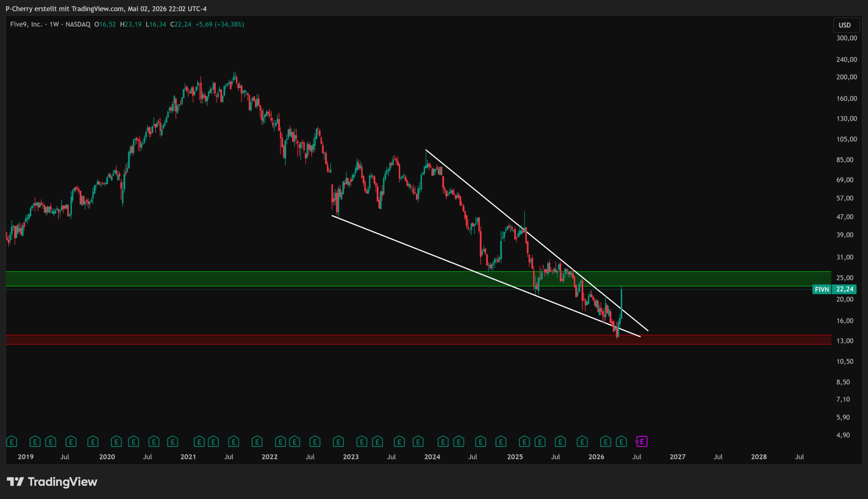
Task: Click the TradingView wordmark text
Action: [x=62, y=482]
